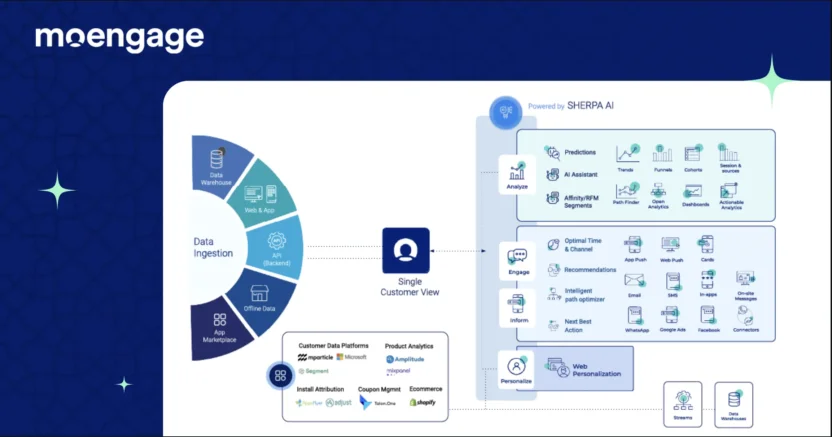Open the Engage module tile

(x=517, y=260)
